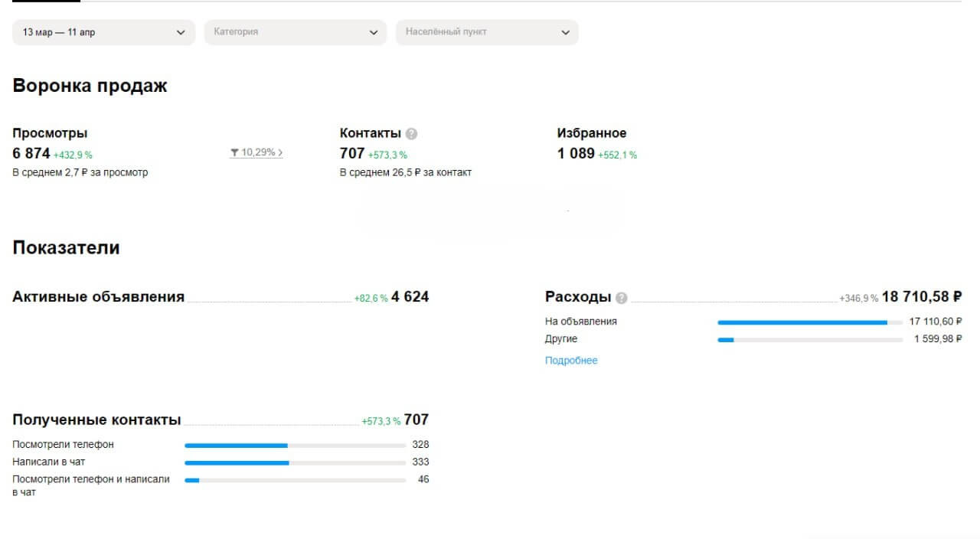The width and height of the screenshot is (980, 539).
Task: Click the Посмотрели телефон progress bar
Action: (x=296, y=446)
